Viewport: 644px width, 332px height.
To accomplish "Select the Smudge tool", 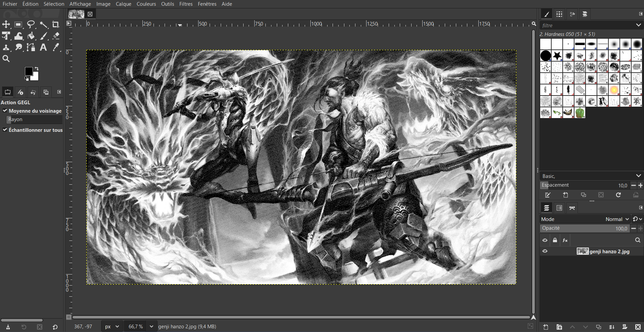I will pos(18,47).
